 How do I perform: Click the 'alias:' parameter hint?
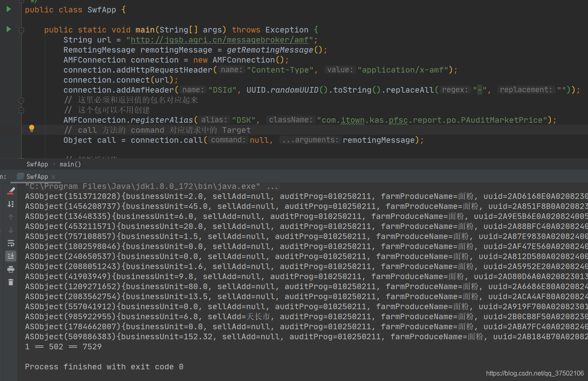pos(214,120)
